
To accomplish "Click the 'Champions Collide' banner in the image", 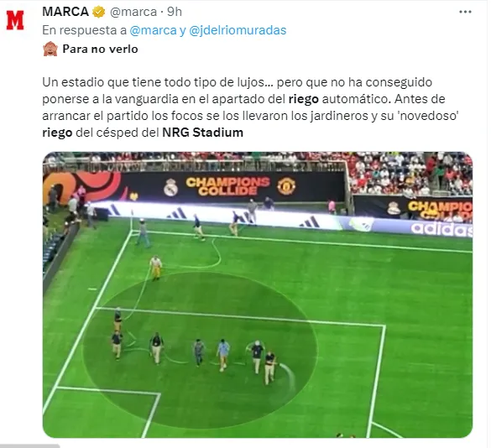I will pos(227,186).
